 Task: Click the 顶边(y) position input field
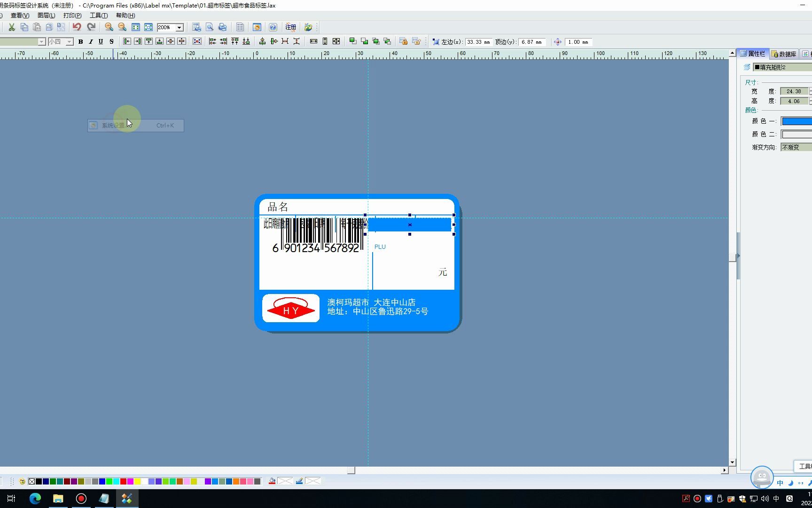(x=532, y=42)
